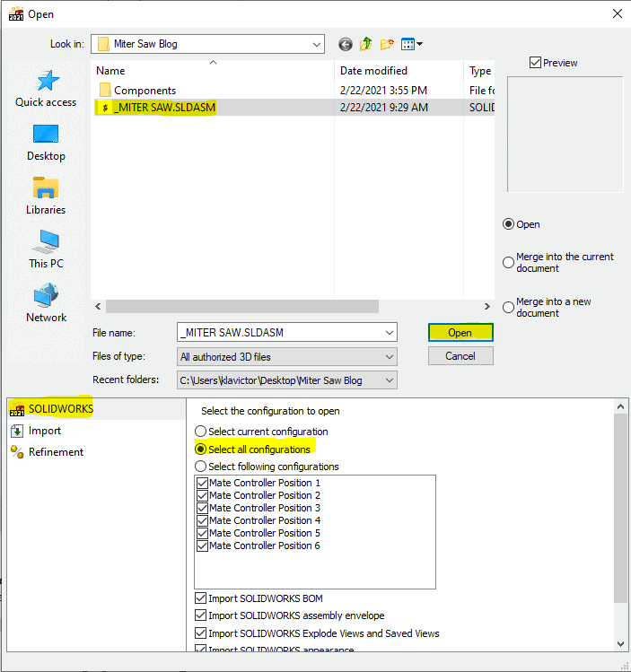Screen dimensions: 631x672
Task: Open Network location
Action: [x=46, y=303]
